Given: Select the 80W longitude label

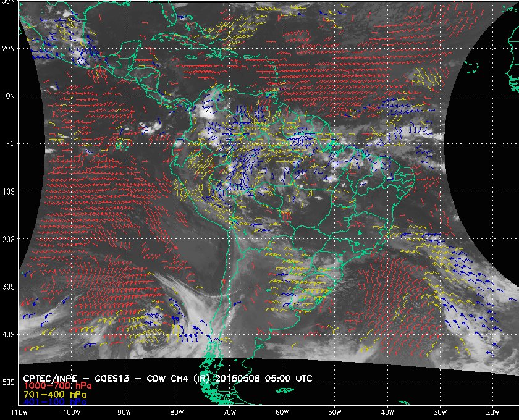Looking at the screenshot, I should coord(177,413).
